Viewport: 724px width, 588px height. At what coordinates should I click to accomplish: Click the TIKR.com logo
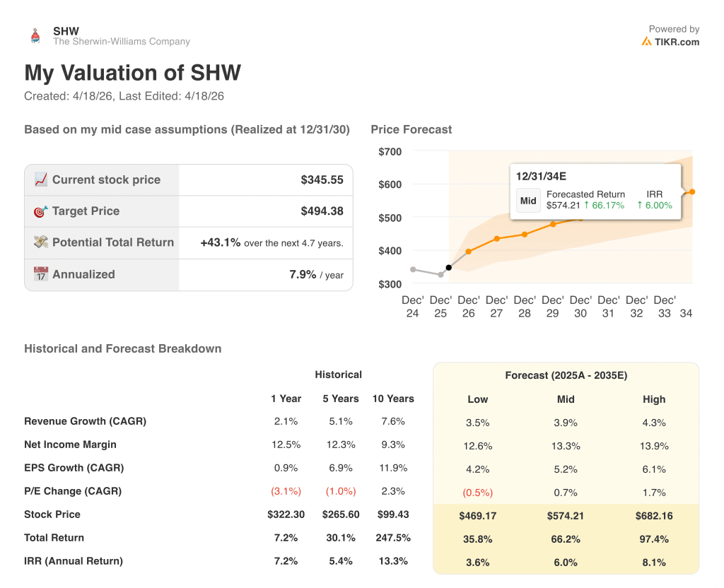(670, 42)
